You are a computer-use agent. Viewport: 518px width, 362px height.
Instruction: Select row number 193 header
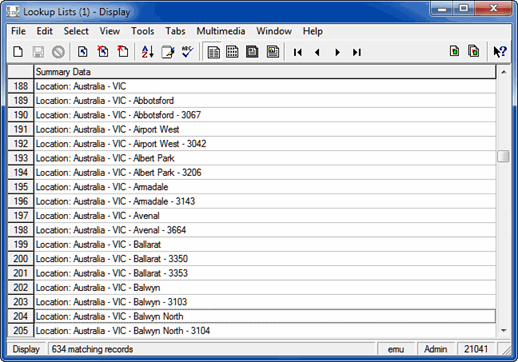point(21,158)
